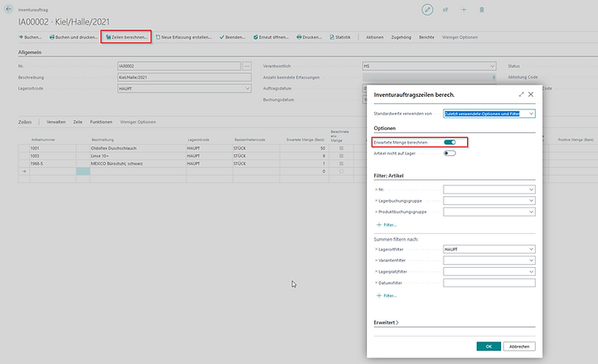Remove the Datumsfilter with its X icon
Image resolution: width=598 pixels, height=364 pixels.
point(377,283)
